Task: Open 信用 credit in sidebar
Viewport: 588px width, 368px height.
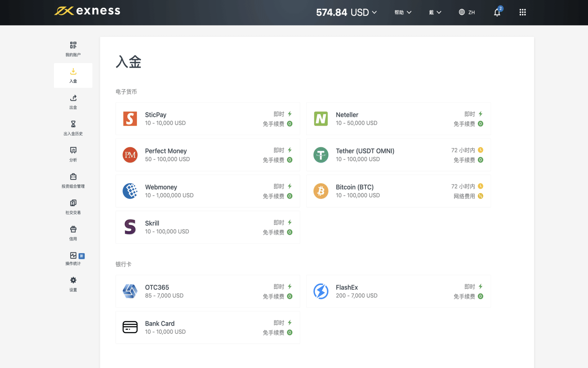Action: (73, 233)
